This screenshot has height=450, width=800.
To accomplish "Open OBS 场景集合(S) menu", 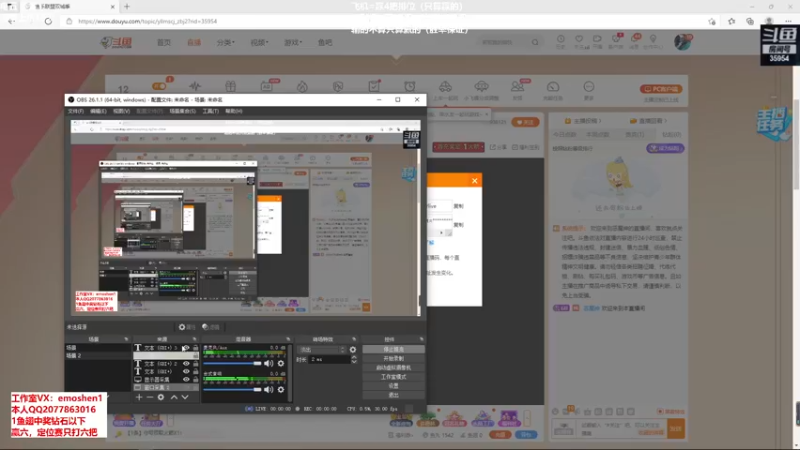I will [x=183, y=111].
